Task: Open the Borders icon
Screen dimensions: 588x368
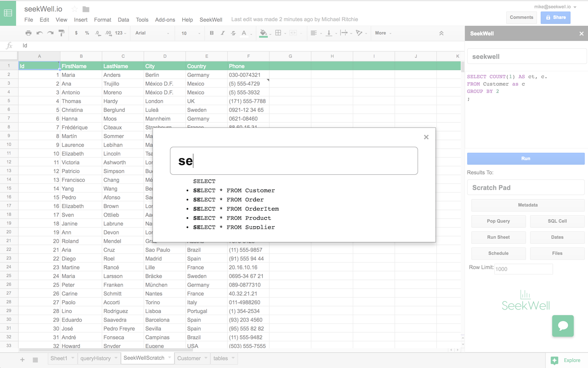Action: pyautogui.click(x=278, y=33)
